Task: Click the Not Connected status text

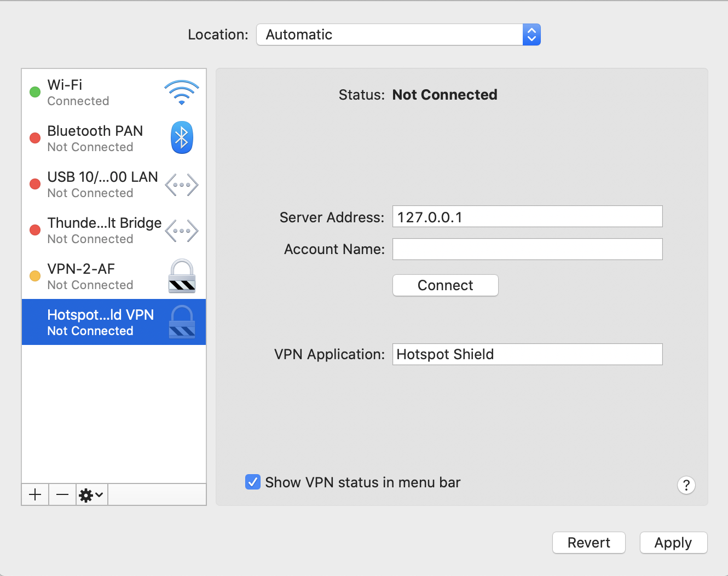Action: (445, 95)
